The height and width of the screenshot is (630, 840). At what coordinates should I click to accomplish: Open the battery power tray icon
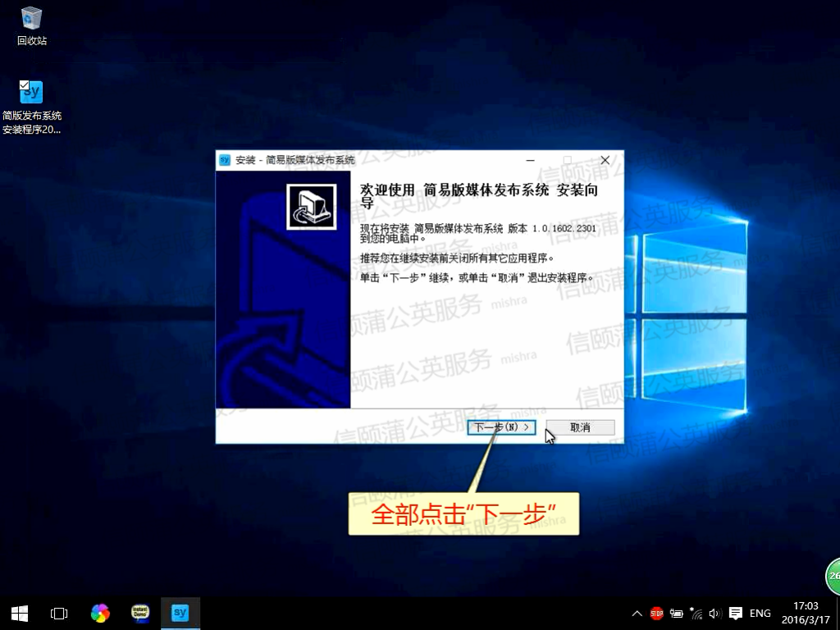click(677, 613)
